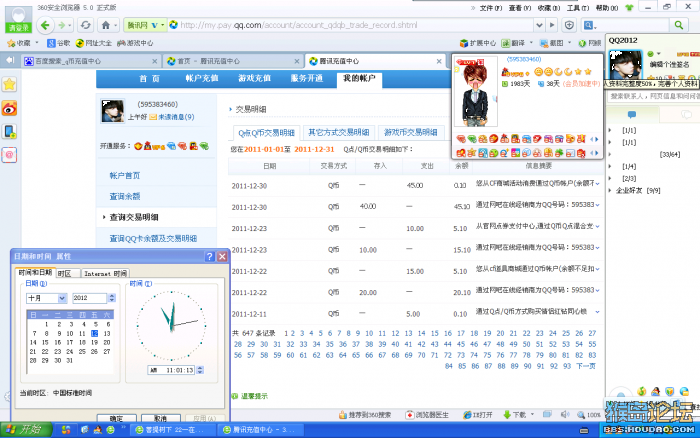700x438 pixels.
Task: Expand the [33/64] QQ contact group
Action: click(610, 154)
